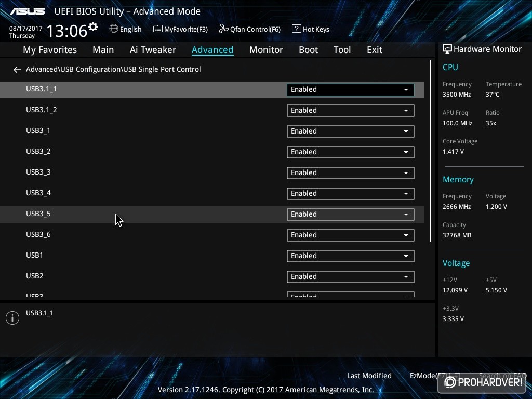The height and width of the screenshot is (399, 532).
Task: Open USB1 Enabled dropdown
Action: (351, 256)
